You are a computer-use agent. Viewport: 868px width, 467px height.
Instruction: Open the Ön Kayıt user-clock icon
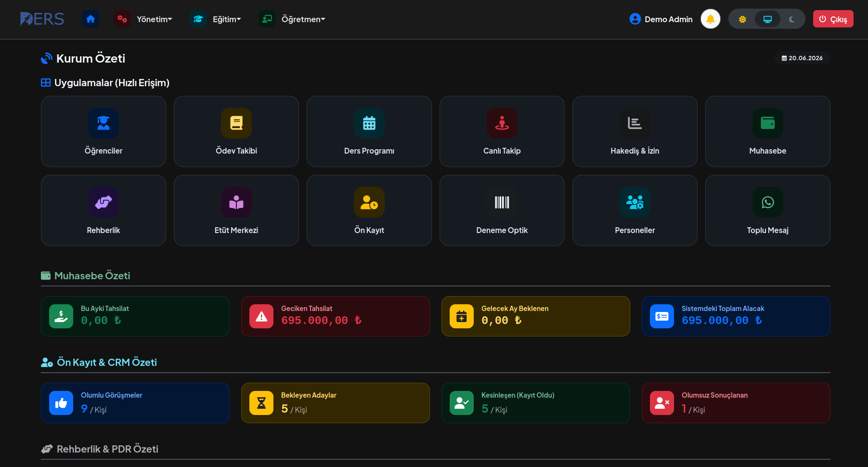click(369, 202)
